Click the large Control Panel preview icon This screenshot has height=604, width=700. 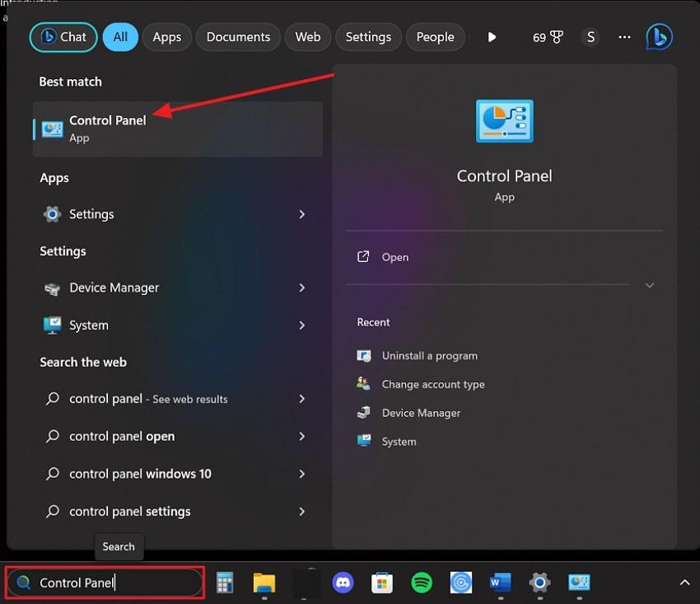point(505,121)
